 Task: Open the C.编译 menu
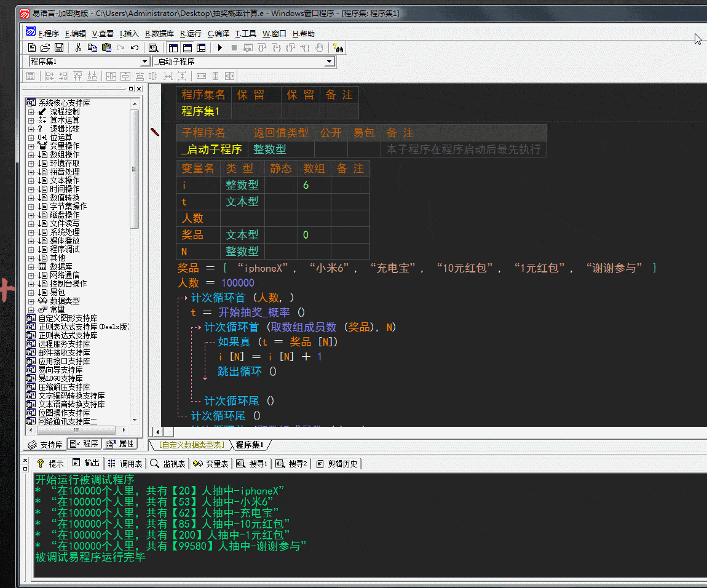(x=218, y=34)
